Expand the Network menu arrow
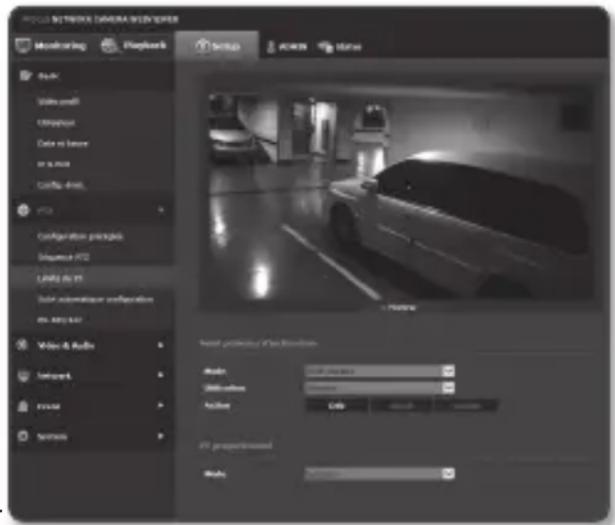Viewport: 615px width, 525px height. pos(160,376)
